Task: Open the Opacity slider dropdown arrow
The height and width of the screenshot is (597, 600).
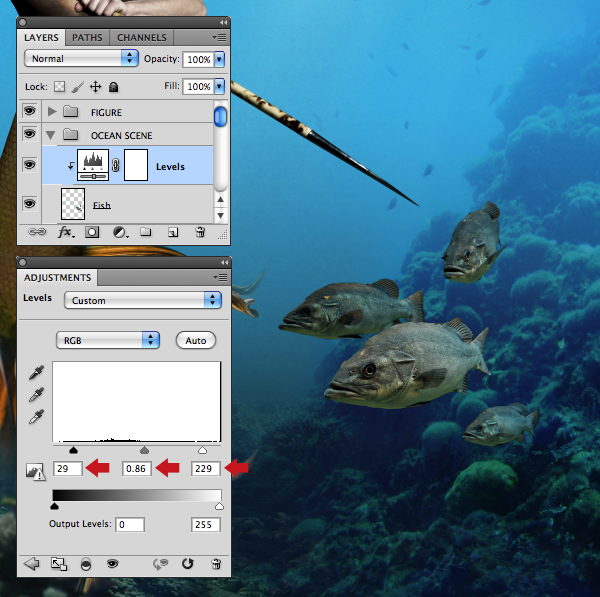Action: pyautogui.click(x=219, y=59)
